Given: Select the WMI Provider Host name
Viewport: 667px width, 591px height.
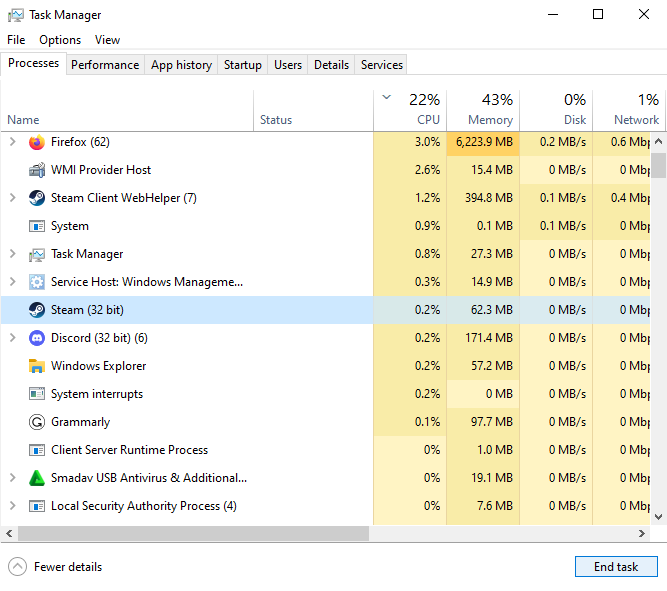Looking at the screenshot, I should [101, 170].
